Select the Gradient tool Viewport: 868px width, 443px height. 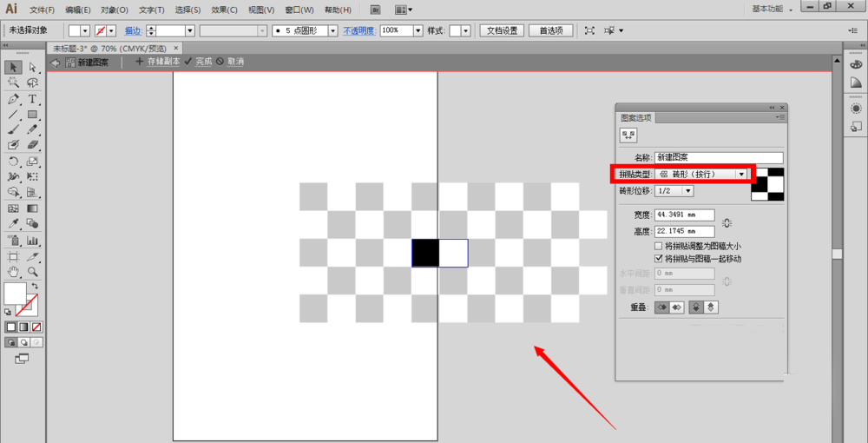[x=33, y=208]
